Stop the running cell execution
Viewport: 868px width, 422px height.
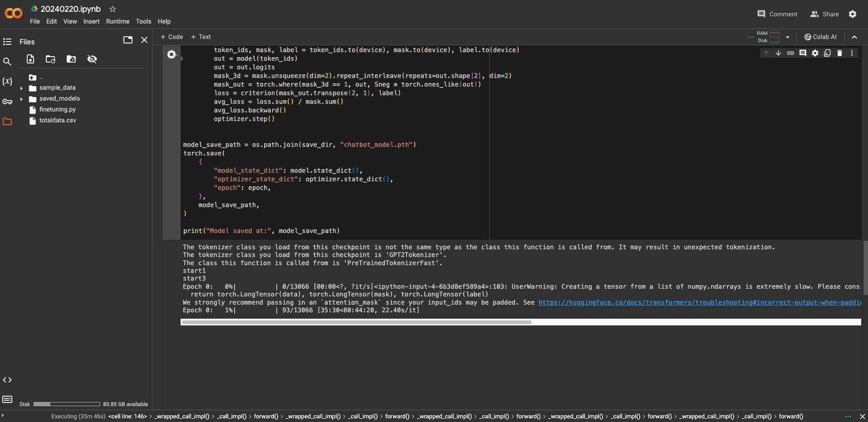(172, 54)
